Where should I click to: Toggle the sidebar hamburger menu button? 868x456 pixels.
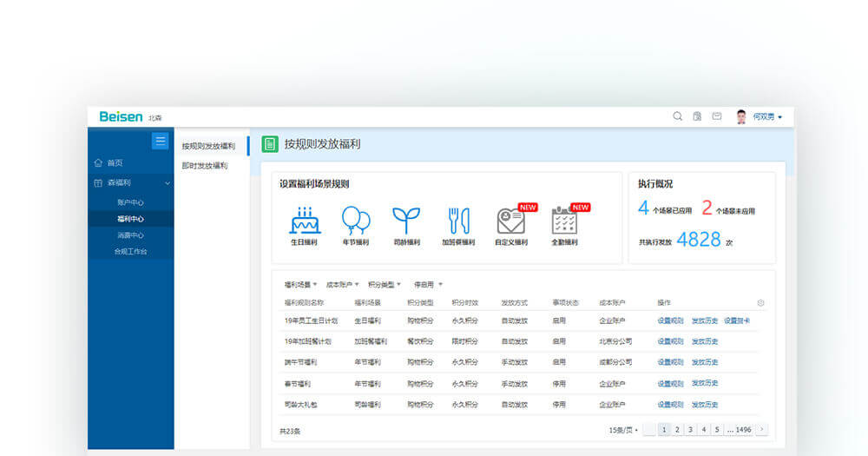(x=160, y=141)
